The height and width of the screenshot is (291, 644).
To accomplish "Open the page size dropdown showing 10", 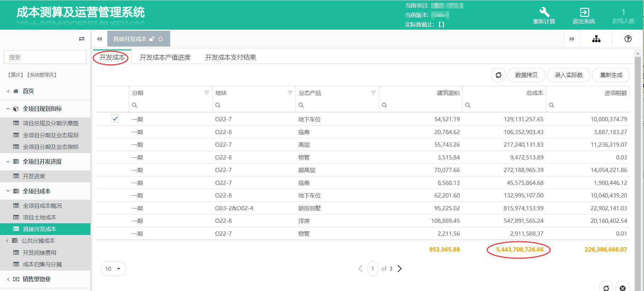I will click(x=113, y=269).
